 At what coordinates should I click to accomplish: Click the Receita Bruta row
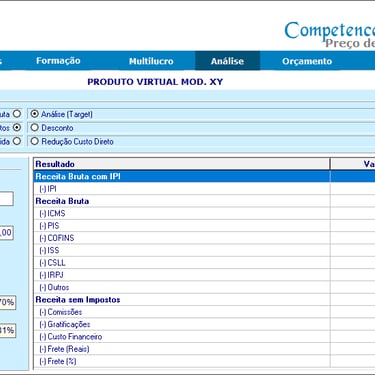click(x=204, y=201)
